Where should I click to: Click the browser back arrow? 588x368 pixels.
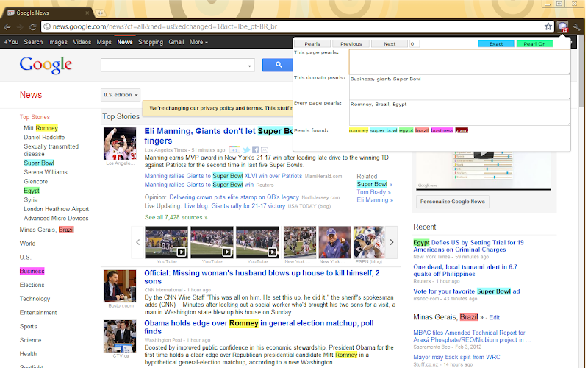click(7, 27)
